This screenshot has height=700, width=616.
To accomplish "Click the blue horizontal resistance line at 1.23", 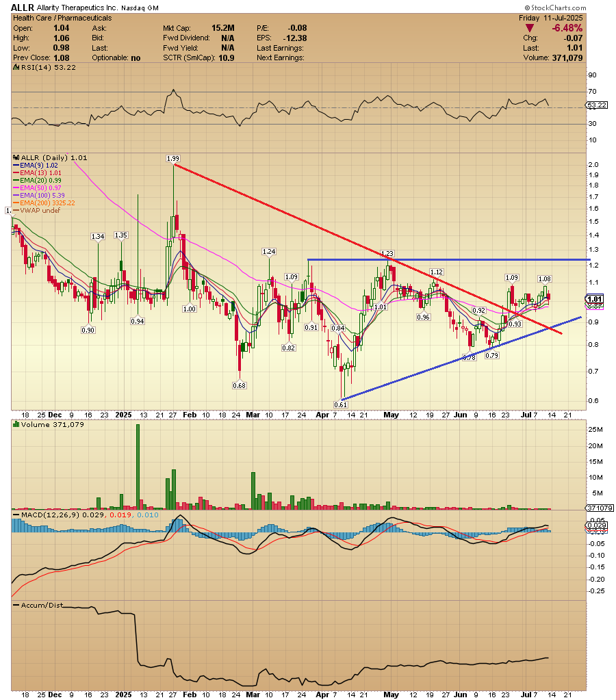I will tap(449, 259).
